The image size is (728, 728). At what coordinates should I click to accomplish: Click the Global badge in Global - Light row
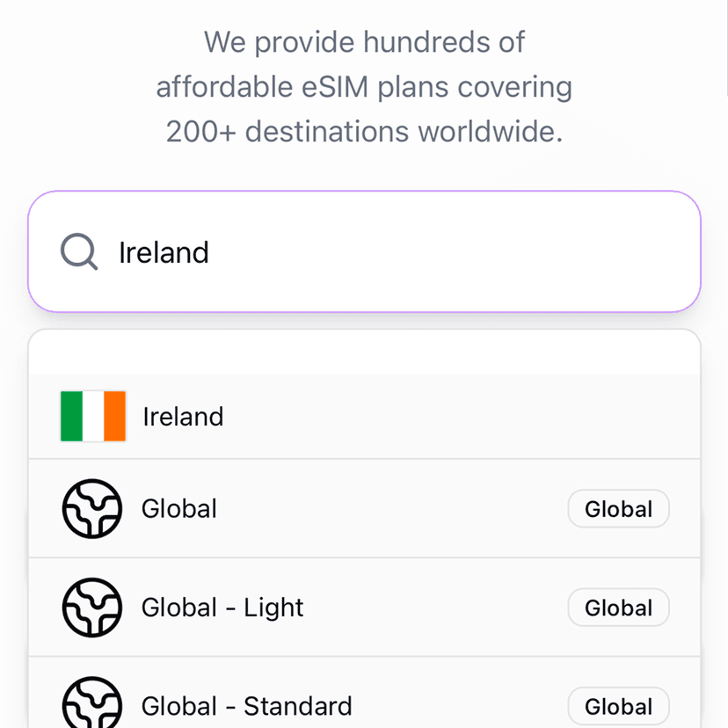click(618, 608)
